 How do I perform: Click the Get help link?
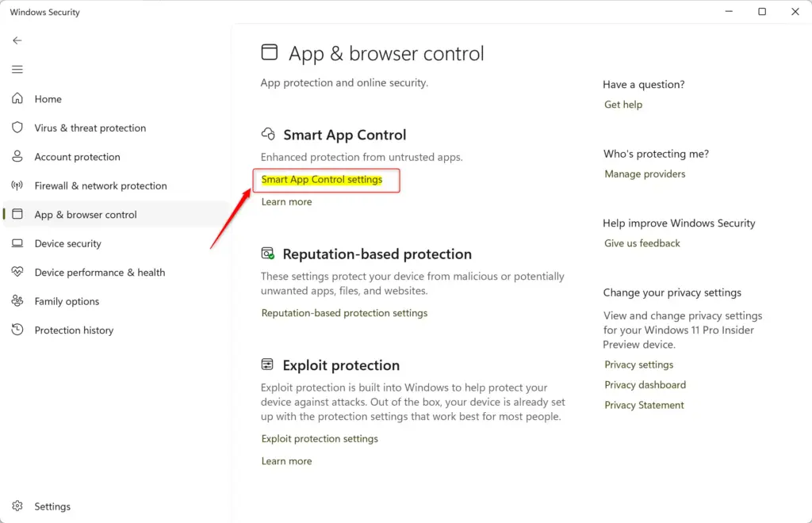coord(623,105)
